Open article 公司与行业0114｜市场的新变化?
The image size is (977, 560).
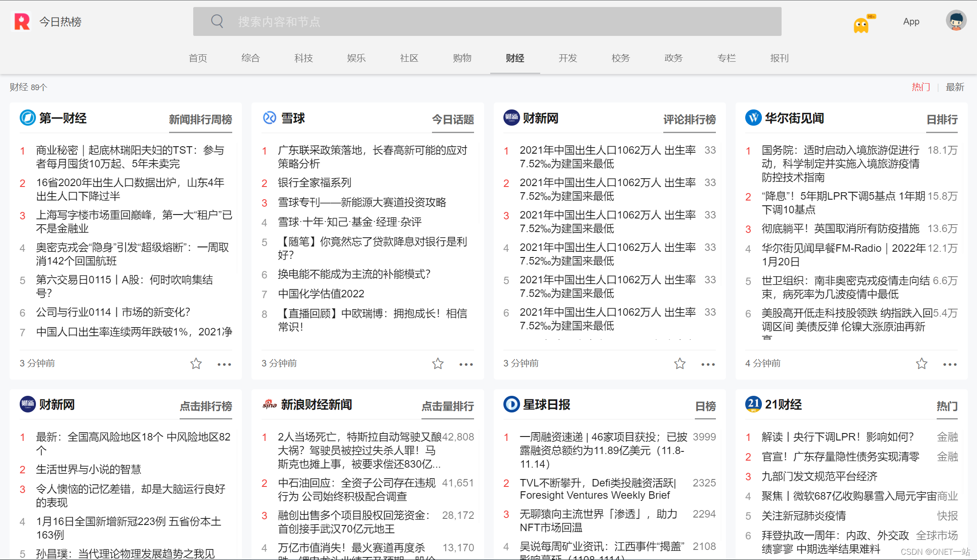[113, 312]
